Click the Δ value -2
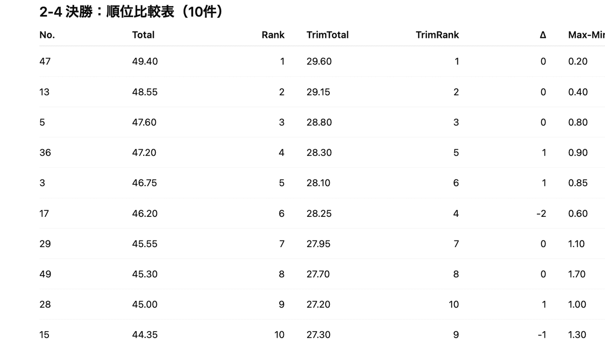 tap(541, 214)
